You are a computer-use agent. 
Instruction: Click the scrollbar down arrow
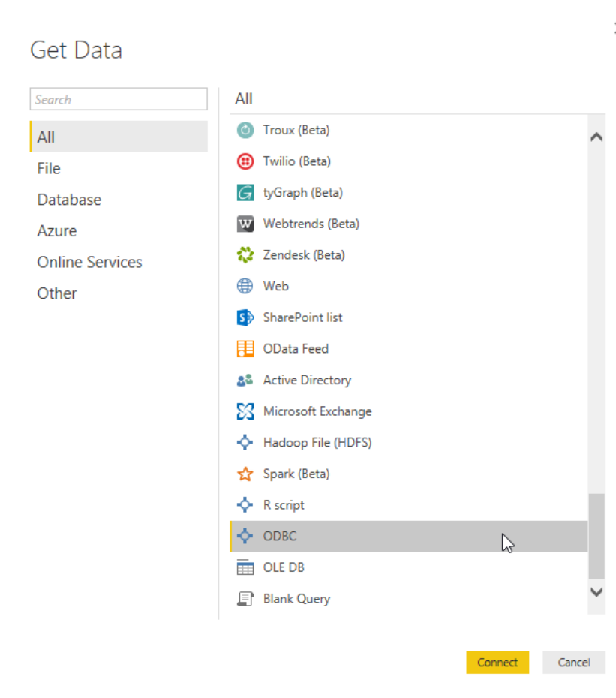596,592
